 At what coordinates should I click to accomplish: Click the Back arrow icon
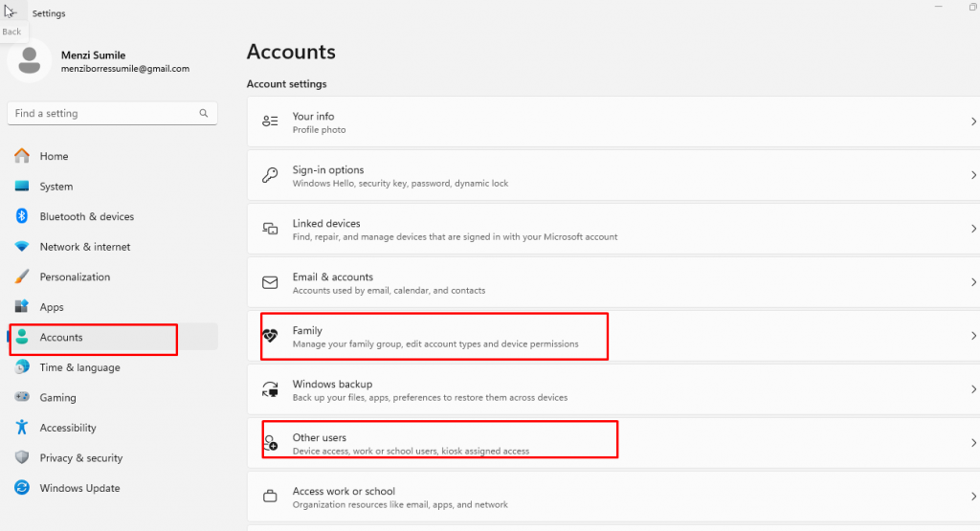coord(10,11)
